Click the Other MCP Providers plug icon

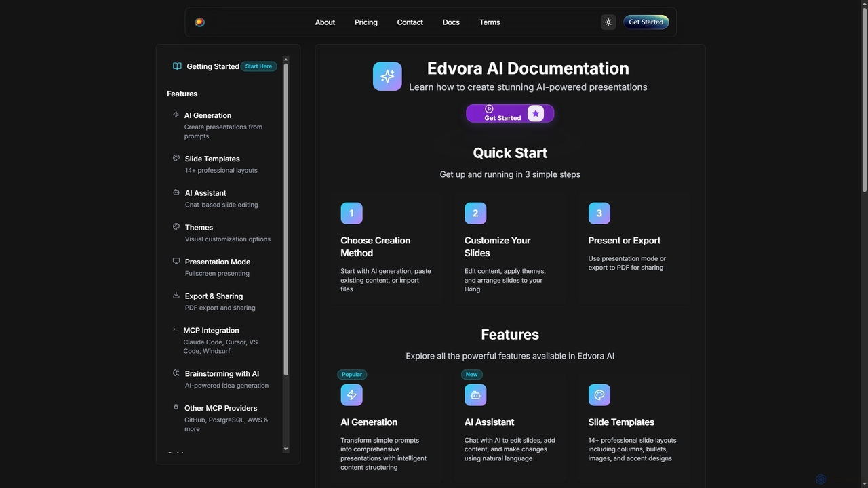point(176,407)
